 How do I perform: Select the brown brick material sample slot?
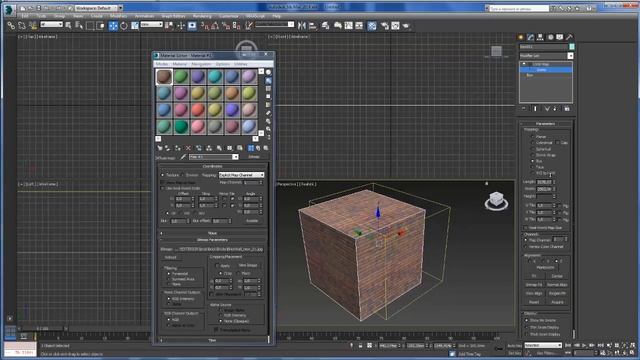(x=164, y=77)
